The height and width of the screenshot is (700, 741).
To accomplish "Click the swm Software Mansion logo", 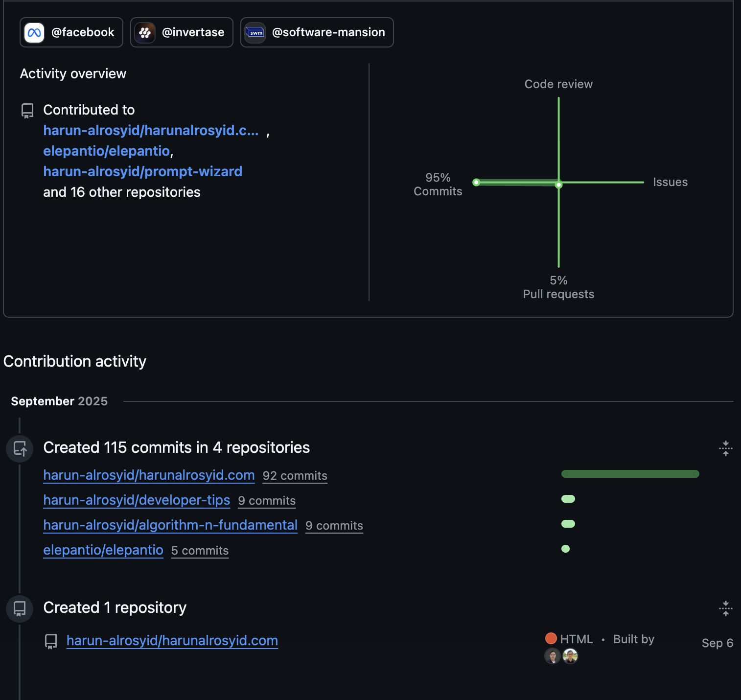I will (255, 32).
